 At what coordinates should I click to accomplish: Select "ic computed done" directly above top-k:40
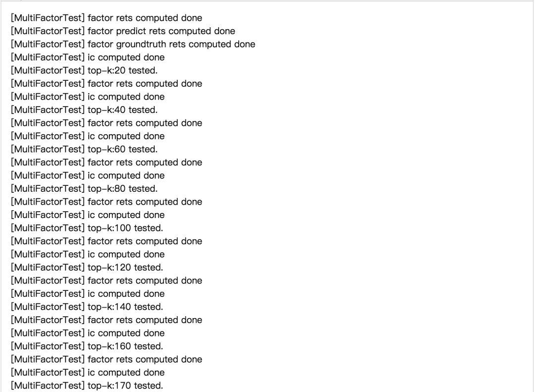(88, 97)
